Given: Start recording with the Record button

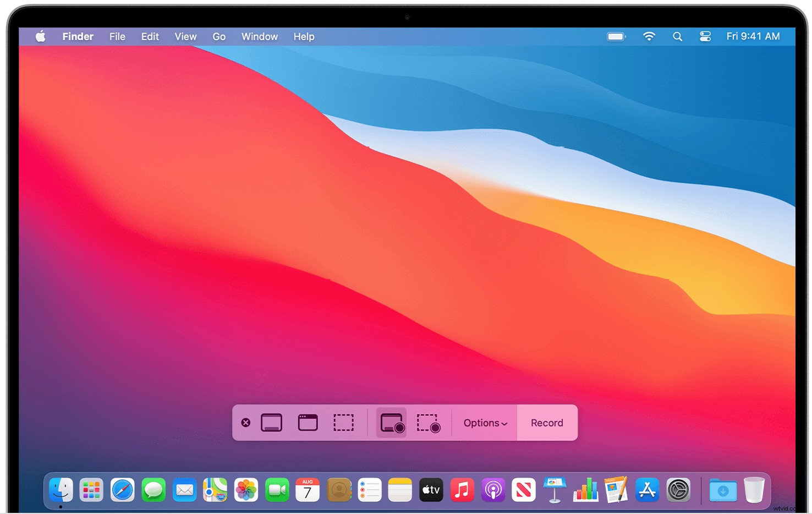Looking at the screenshot, I should point(547,423).
